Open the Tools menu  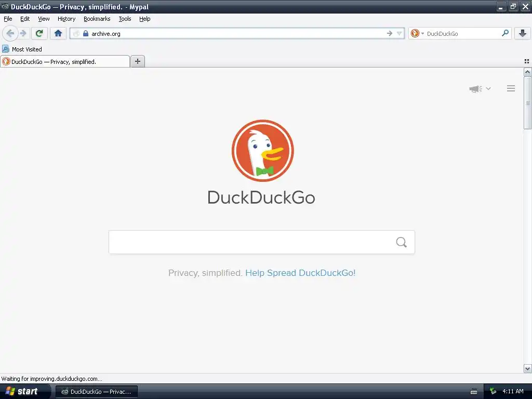click(x=125, y=19)
